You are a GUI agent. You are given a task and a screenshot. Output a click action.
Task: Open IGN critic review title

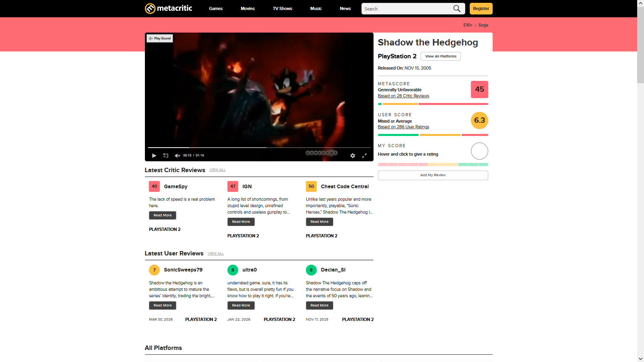[247, 187]
